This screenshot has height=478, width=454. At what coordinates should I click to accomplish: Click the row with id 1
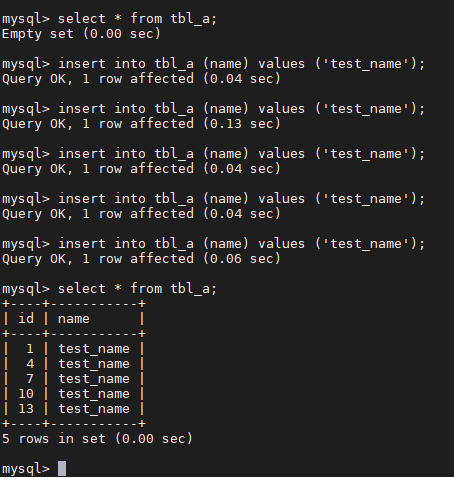tap(73, 349)
